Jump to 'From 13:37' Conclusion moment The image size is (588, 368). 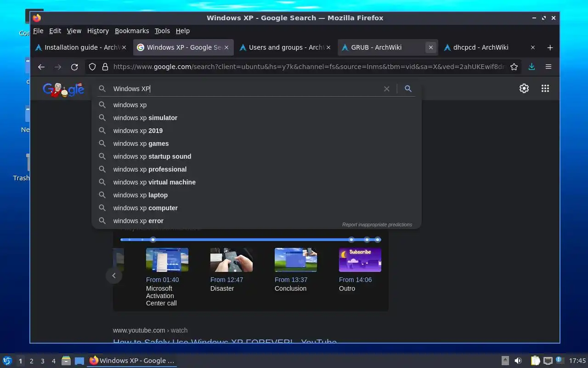[x=296, y=270]
